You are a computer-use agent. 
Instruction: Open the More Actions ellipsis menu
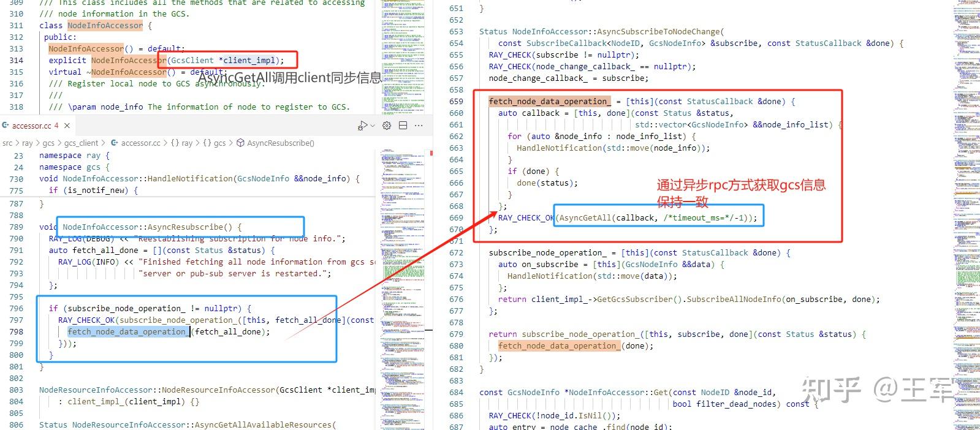pyautogui.click(x=419, y=126)
